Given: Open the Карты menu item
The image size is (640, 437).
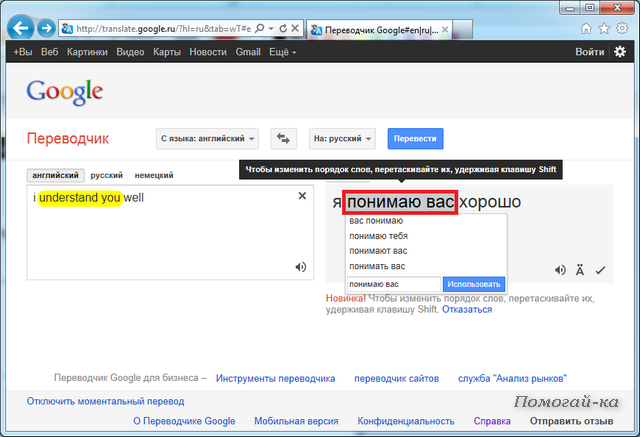Looking at the screenshot, I should [x=167, y=52].
